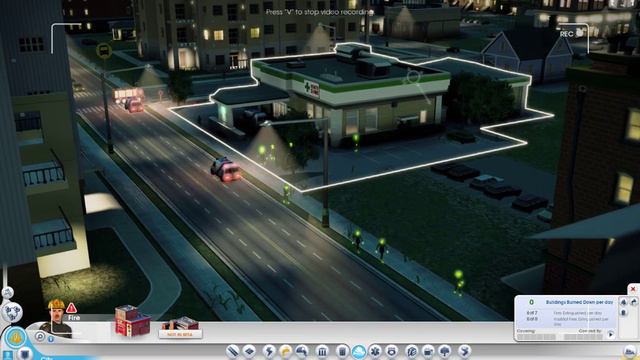Image resolution: width=640 pixels, height=360 pixels.
Task: Open the blue info icon below the advisor
Action: click(51, 339)
